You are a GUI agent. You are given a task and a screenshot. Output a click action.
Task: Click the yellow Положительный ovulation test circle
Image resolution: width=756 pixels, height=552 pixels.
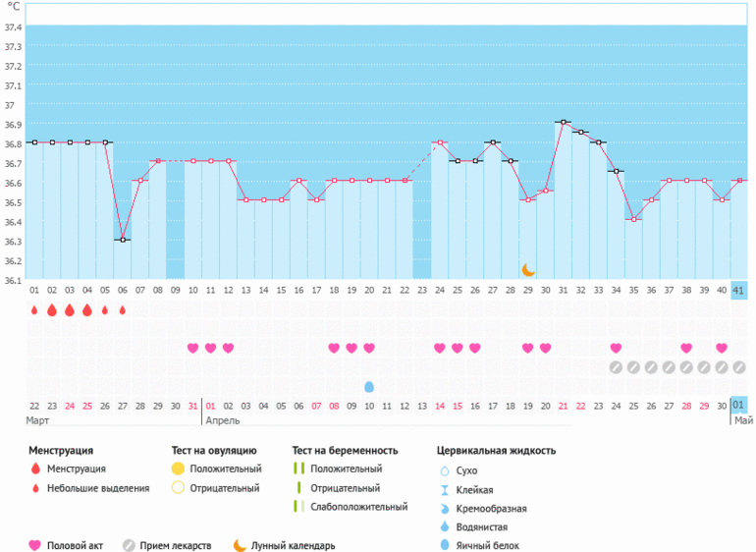178,469
